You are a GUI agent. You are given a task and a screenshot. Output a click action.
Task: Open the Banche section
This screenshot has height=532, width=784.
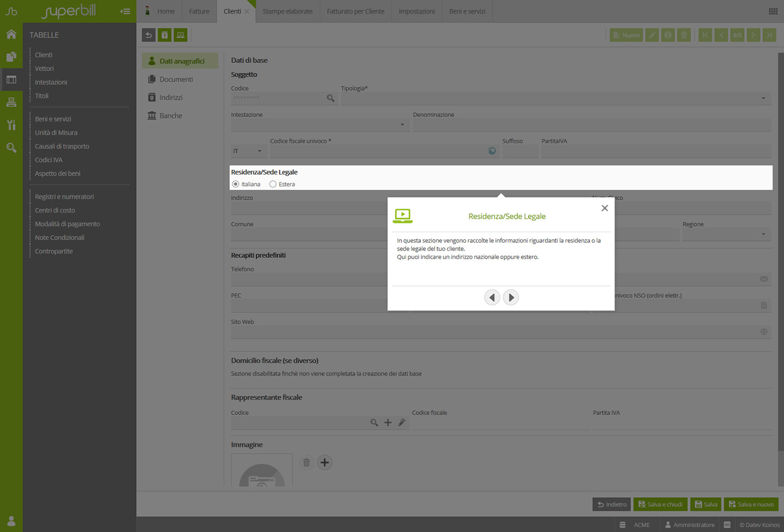coord(180,116)
